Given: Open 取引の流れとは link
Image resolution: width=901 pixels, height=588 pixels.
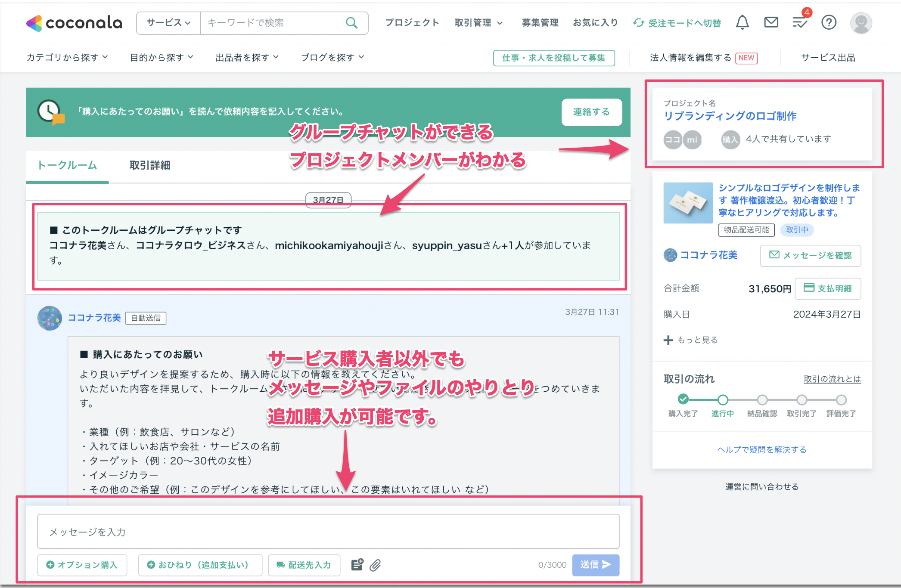Looking at the screenshot, I should point(832,379).
